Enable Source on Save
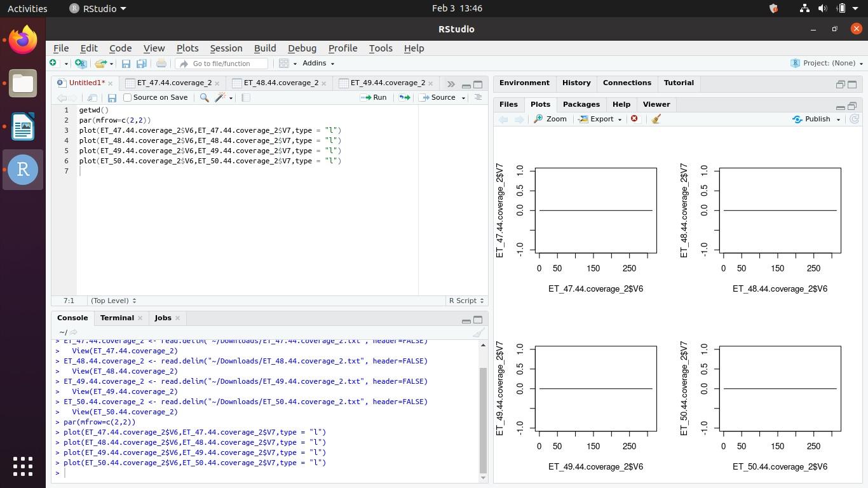868x488 pixels. 128,97
